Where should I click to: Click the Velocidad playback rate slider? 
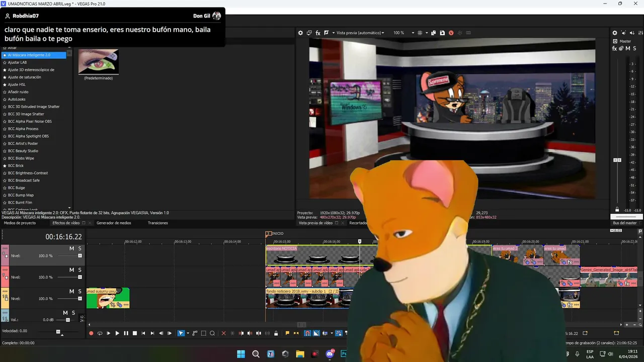coord(58,331)
